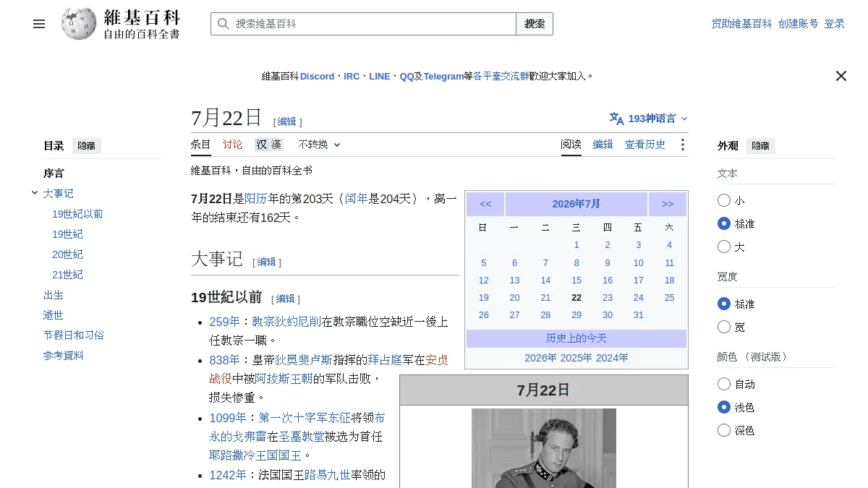Jump to 19世紀以前 in contents
Viewport: 868px width, 488px height.
[77, 214]
